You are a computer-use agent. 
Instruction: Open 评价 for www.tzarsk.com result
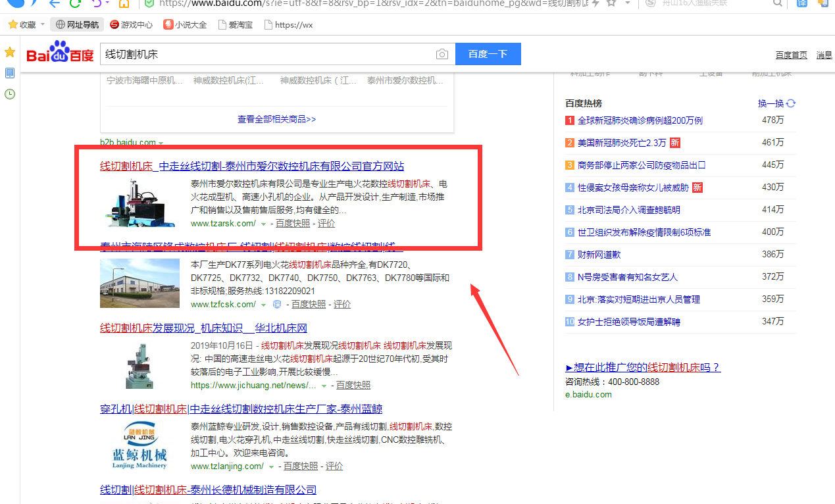click(326, 224)
